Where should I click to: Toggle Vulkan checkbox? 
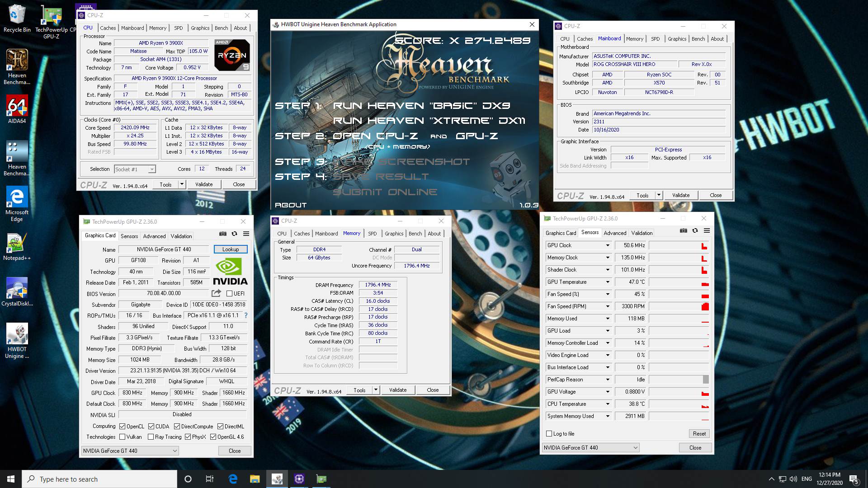click(122, 437)
